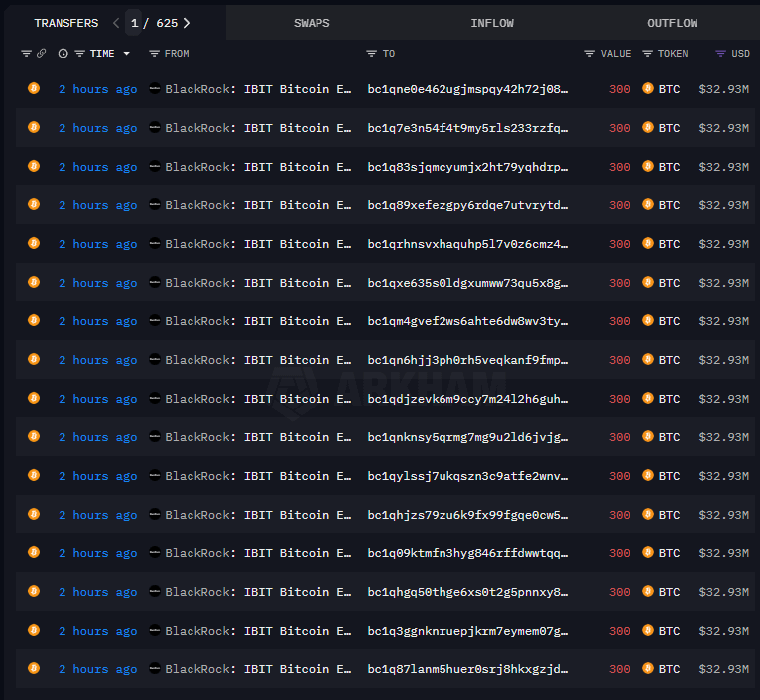
Task: Click the clock icon beside TIME
Action: (x=63, y=54)
